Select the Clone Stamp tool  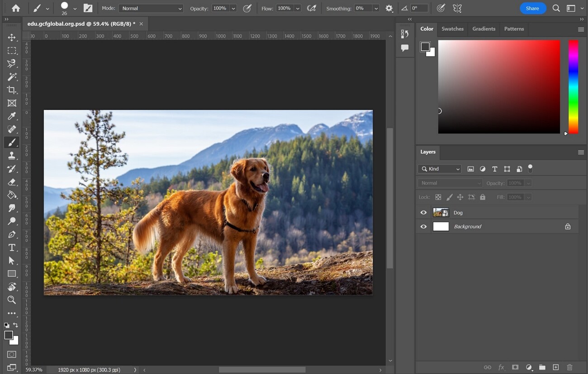pos(12,156)
